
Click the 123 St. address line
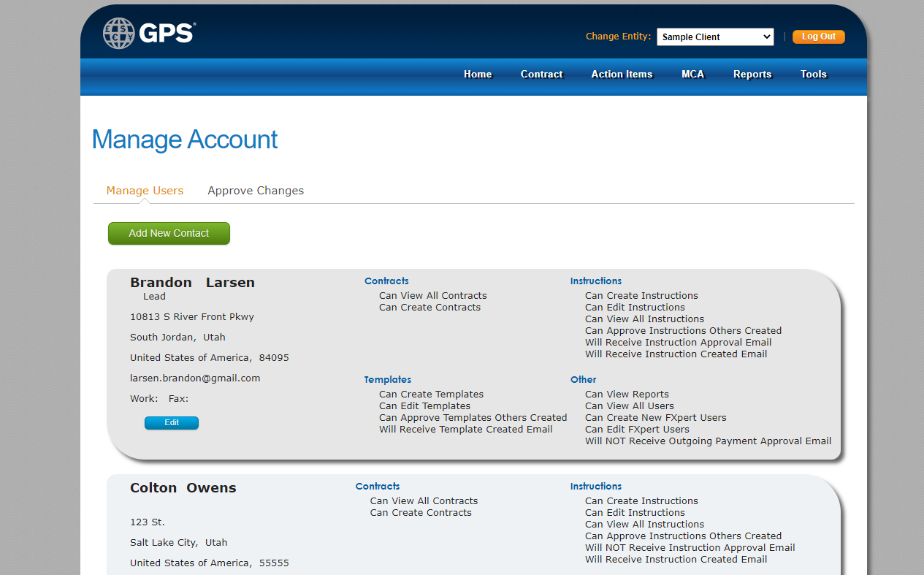[x=148, y=522]
